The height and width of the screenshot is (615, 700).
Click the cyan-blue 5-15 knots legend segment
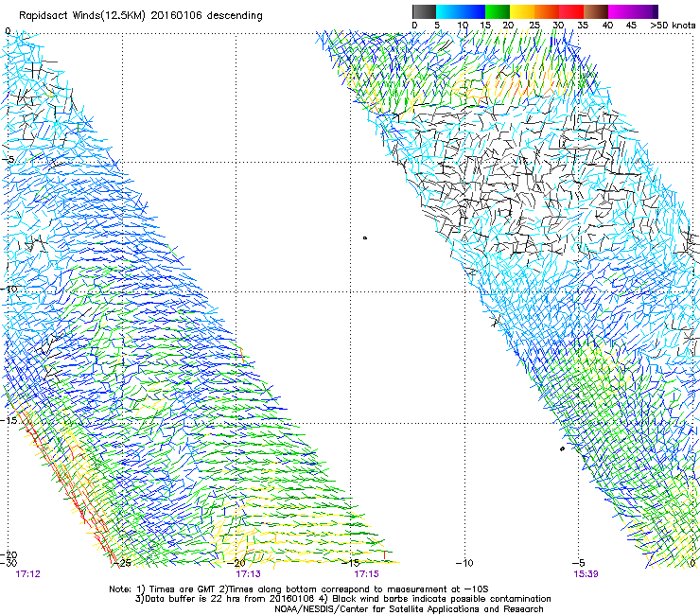(x=461, y=11)
